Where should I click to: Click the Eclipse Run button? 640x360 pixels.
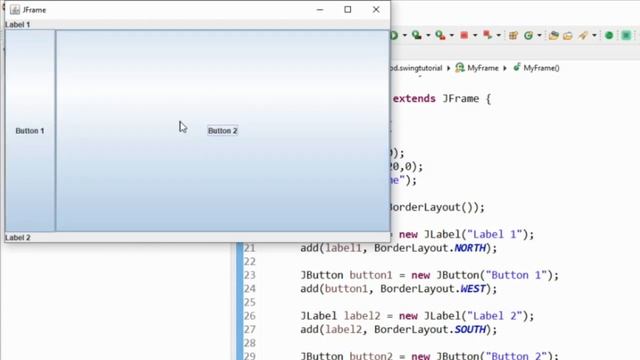click(x=394, y=36)
